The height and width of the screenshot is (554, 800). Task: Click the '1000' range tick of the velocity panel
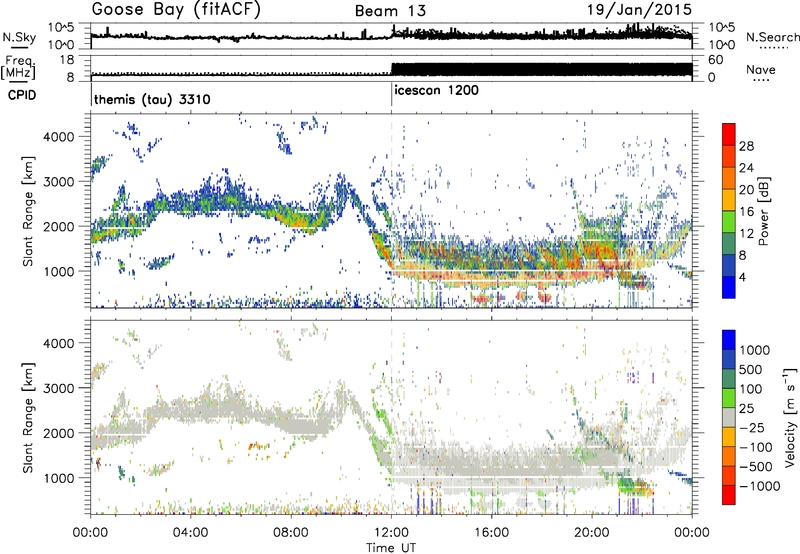59,478
